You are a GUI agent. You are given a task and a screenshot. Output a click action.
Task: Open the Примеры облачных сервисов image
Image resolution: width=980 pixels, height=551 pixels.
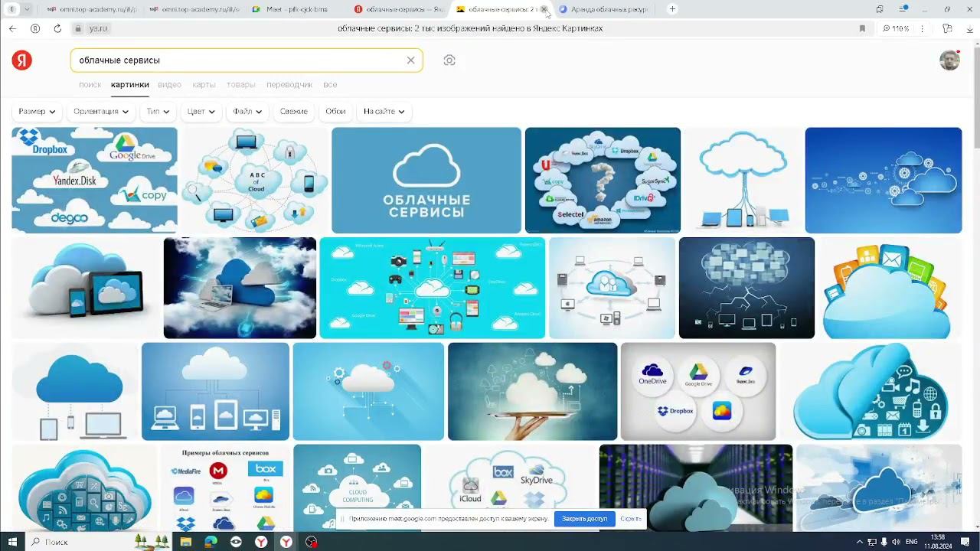point(226,488)
